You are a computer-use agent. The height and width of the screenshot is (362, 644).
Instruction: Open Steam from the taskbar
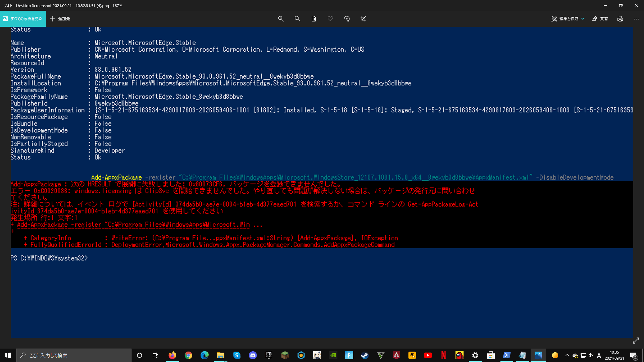pyautogui.click(x=365, y=355)
